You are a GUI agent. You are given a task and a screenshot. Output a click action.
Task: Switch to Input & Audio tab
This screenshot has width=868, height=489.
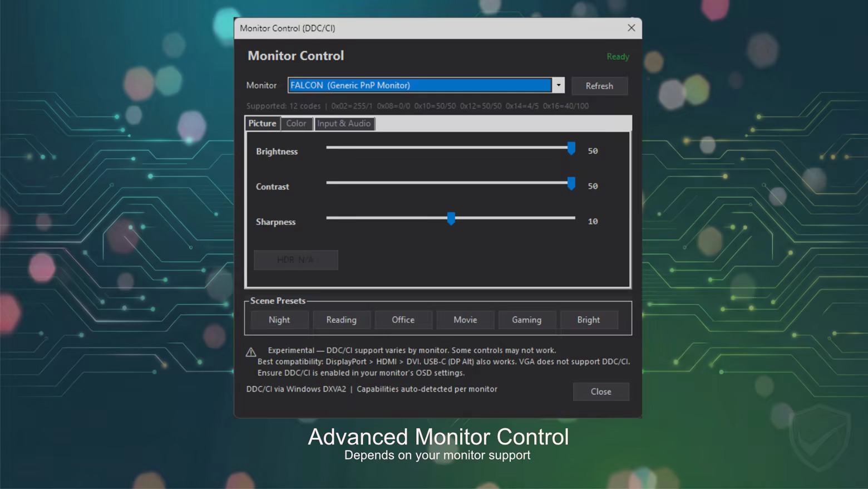click(x=344, y=124)
